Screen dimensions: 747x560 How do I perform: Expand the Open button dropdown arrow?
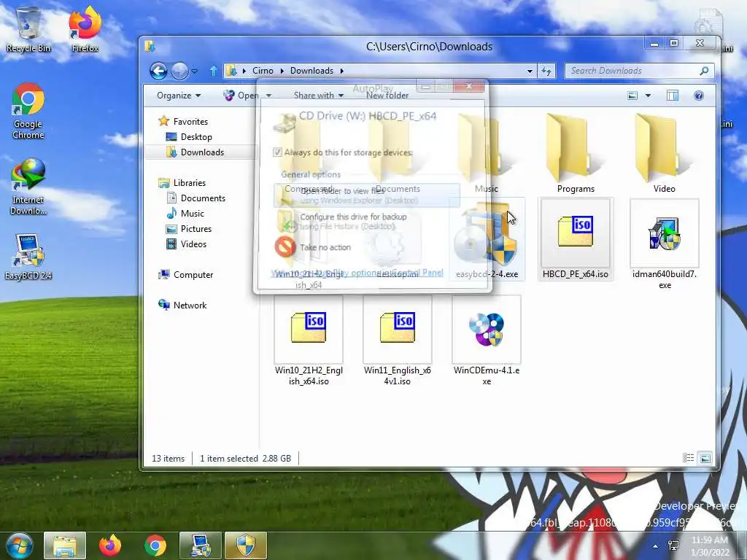(x=268, y=96)
